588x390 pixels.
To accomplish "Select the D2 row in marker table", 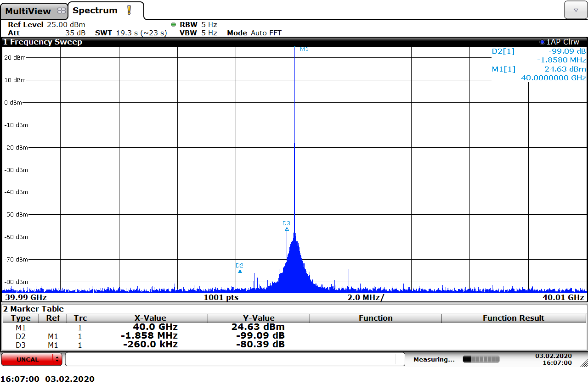I will tap(294, 336).
